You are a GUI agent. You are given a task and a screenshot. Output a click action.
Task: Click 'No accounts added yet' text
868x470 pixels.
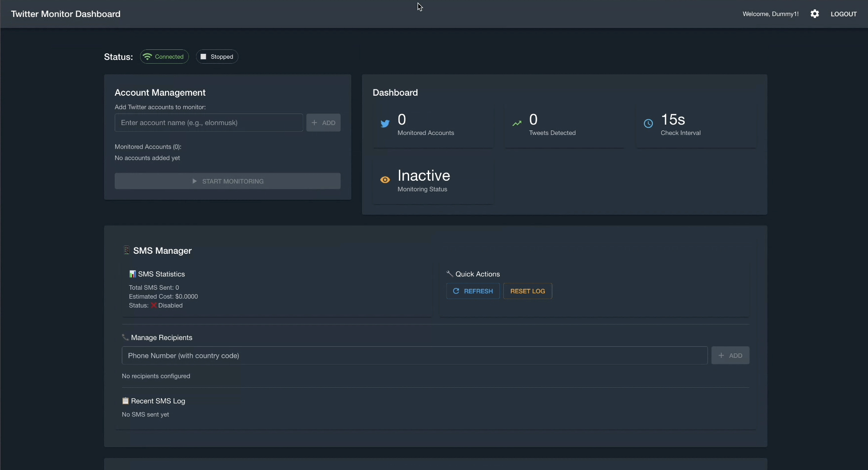click(147, 158)
